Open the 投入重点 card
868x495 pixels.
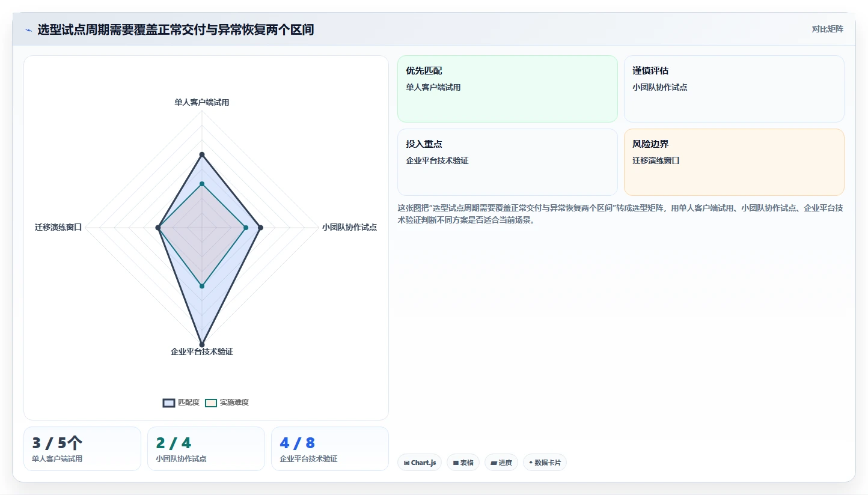coord(507,162)
